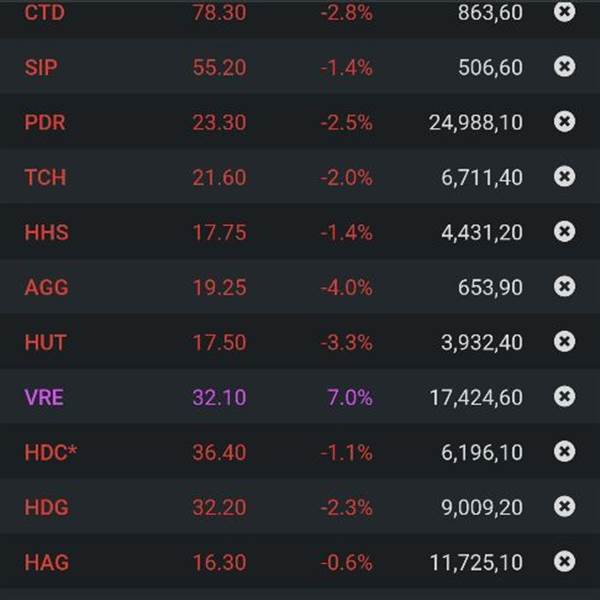Click the AGG -4.0% change value

[x=347, y=287]
